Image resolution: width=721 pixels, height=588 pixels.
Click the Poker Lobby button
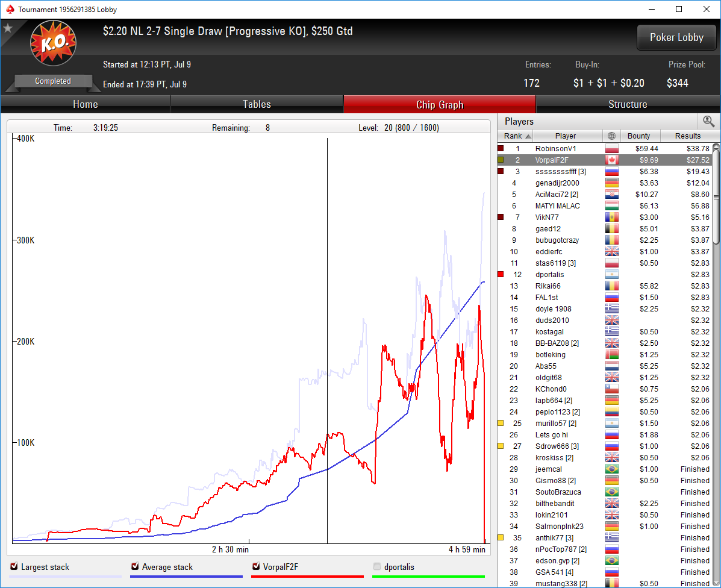click(676, 37)
